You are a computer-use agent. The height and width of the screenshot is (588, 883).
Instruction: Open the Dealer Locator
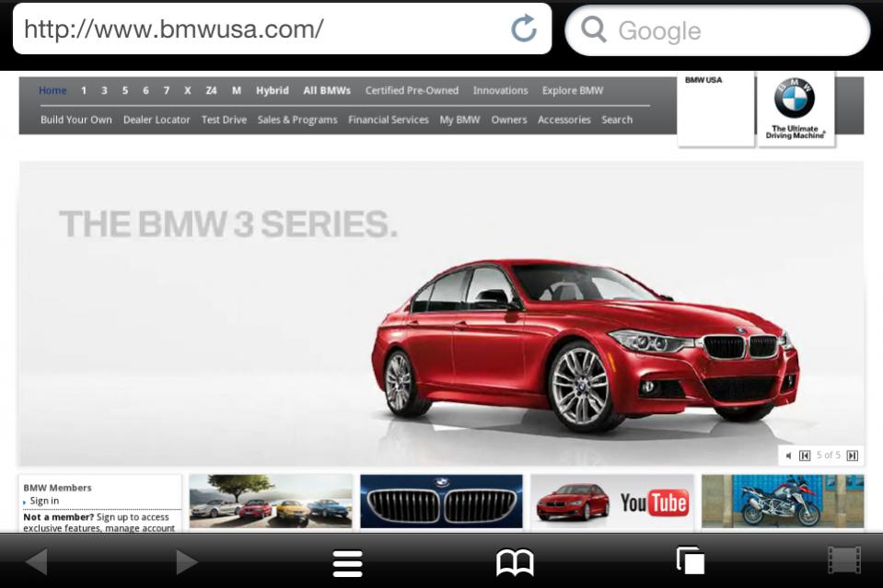click(157, 120)
